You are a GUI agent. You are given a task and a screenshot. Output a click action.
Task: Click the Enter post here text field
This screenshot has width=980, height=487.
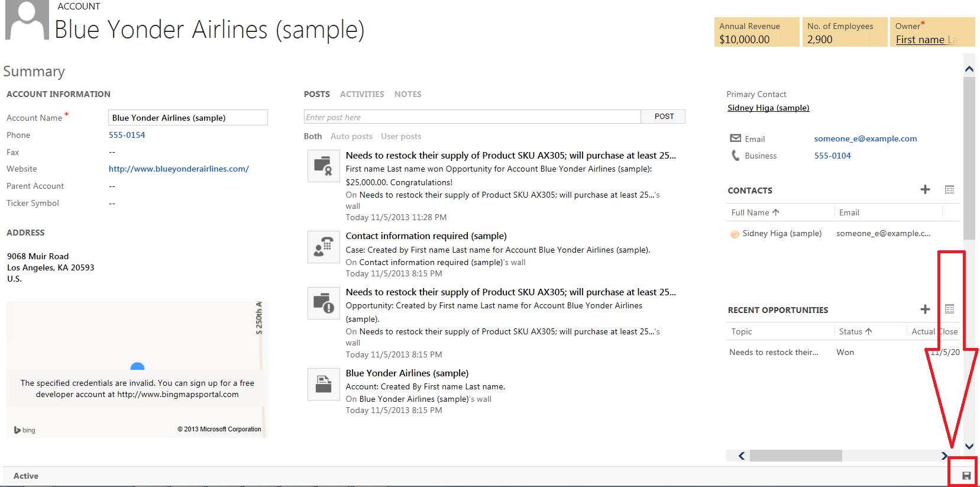pos(472,117)
